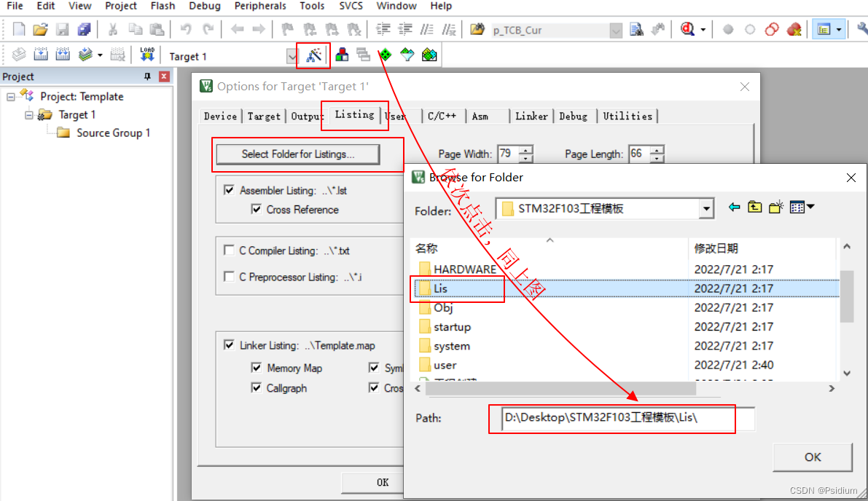
Task: Open the debug icon dropdown arrow
Action: click(x=703, y=30)
